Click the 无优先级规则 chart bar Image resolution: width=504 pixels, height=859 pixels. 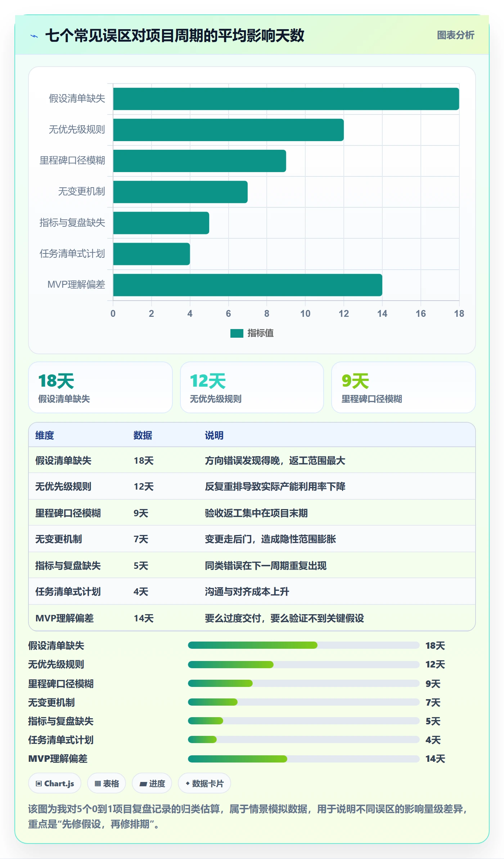click(x=228, y=130)
